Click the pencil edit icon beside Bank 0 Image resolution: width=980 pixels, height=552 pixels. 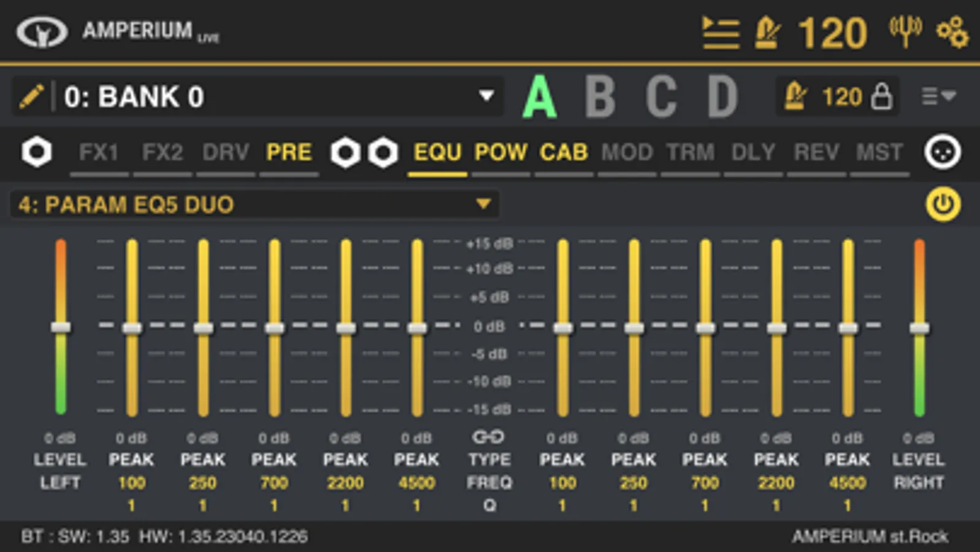pos(31,96)
